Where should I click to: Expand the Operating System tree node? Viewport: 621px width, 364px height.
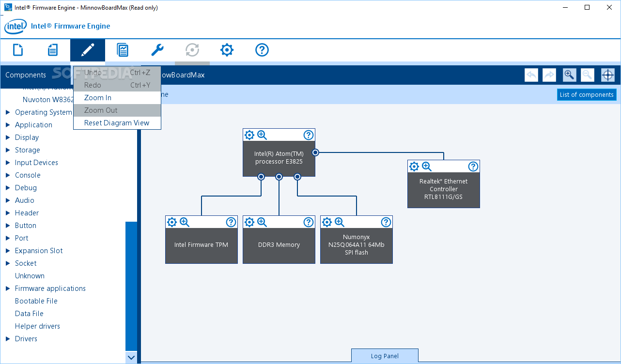click(x=8, y=112)
